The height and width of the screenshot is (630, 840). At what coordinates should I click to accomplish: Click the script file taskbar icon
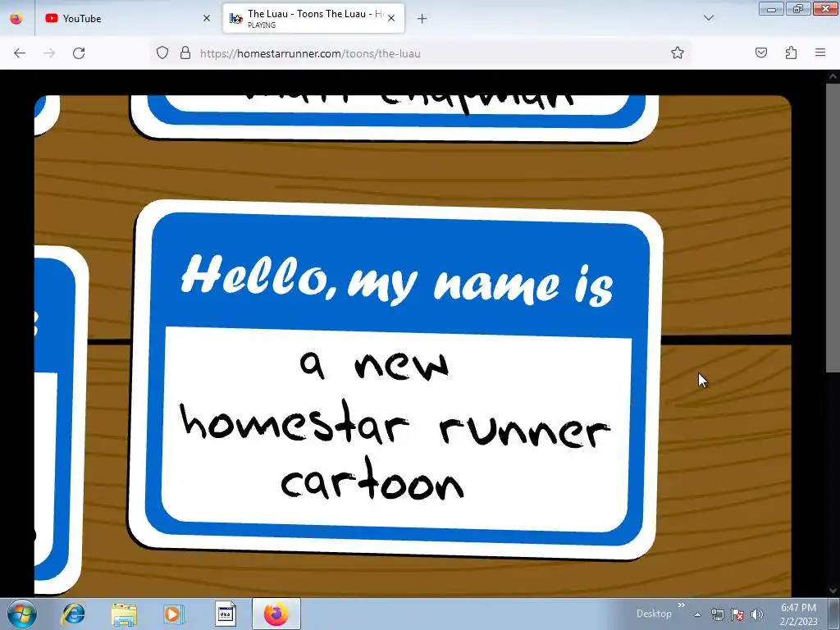pos(226,614)
